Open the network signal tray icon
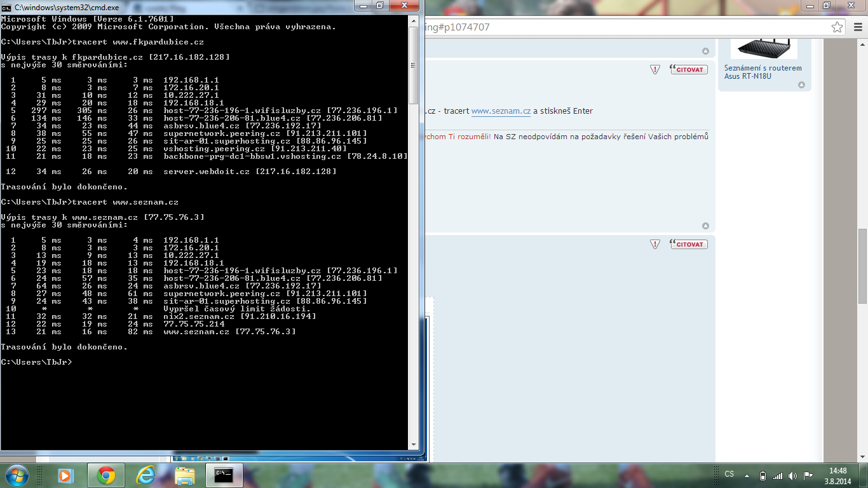The width and height of the screenshot is (868, 488). click(x=778, y=476)
